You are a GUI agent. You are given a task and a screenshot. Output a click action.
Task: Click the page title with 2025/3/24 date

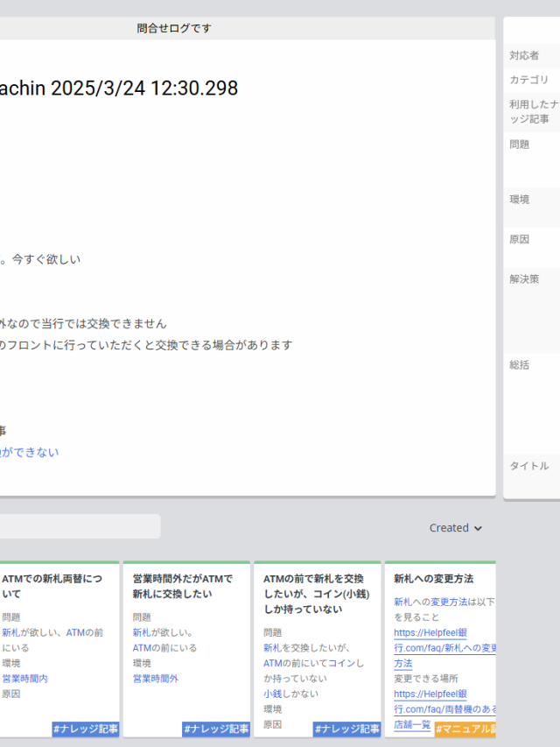[118, 88]
